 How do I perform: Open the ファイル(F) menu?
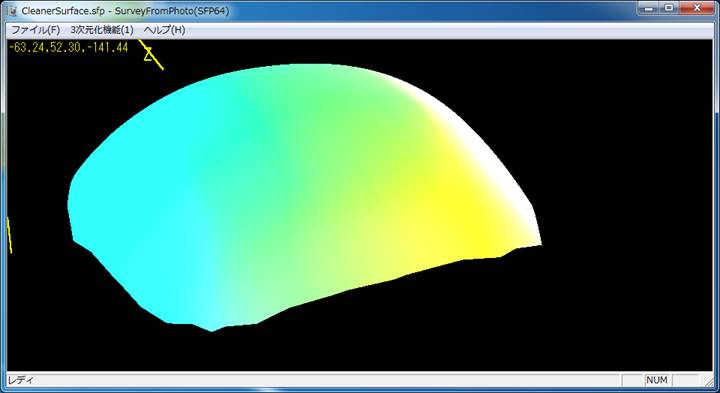point(35,30)
